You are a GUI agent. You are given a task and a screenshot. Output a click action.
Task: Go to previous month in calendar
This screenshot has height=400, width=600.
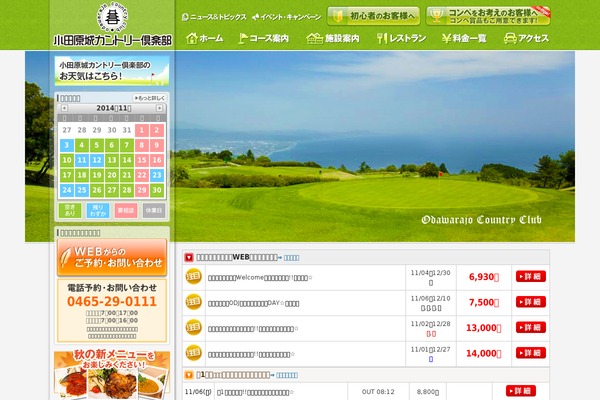(64, 108)
